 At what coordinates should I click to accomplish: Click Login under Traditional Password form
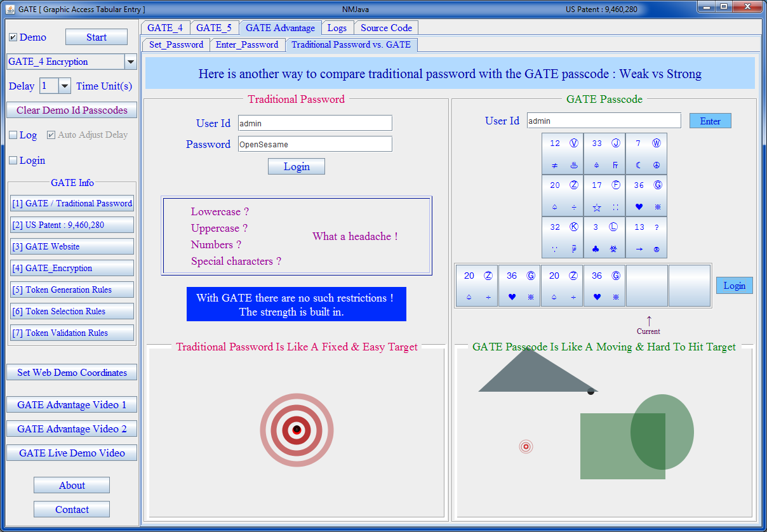(297, 166)
